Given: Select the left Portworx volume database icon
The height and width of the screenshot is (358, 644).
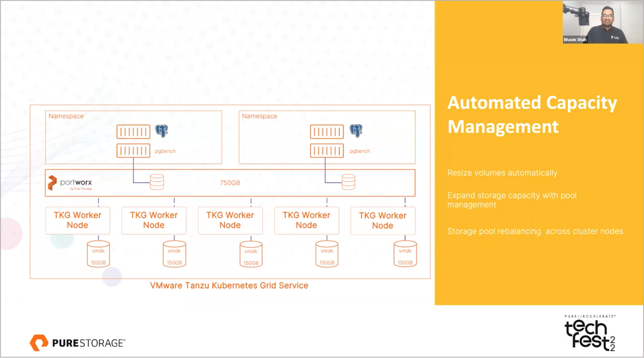Looking at the screenshot, I should (157, 182).
